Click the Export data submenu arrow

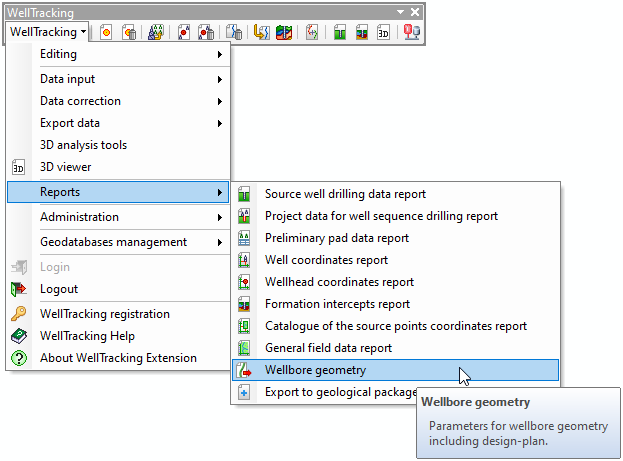(220, 124)
